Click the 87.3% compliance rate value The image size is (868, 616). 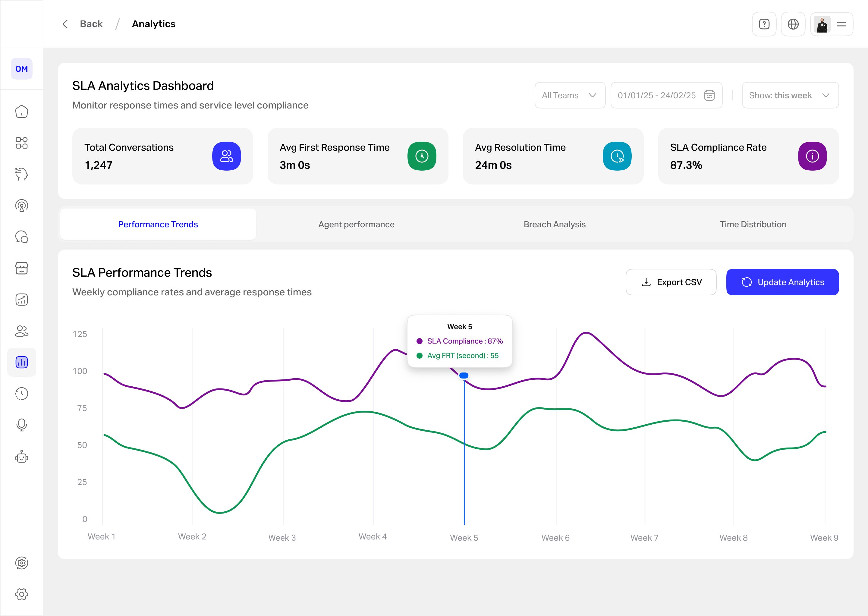[686, 165]
